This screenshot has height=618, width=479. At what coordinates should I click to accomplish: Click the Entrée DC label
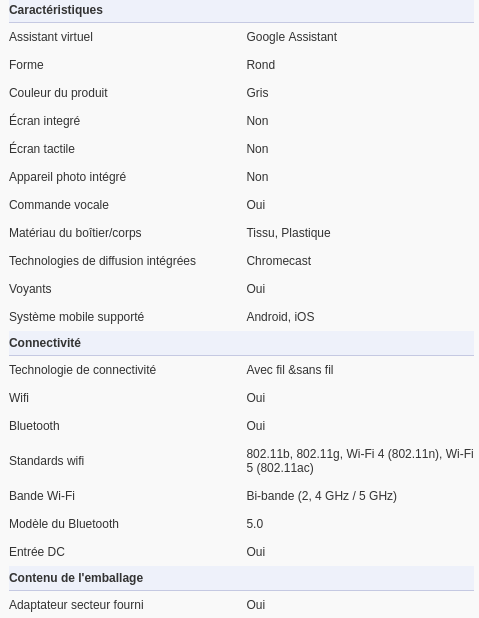point(37,552)
